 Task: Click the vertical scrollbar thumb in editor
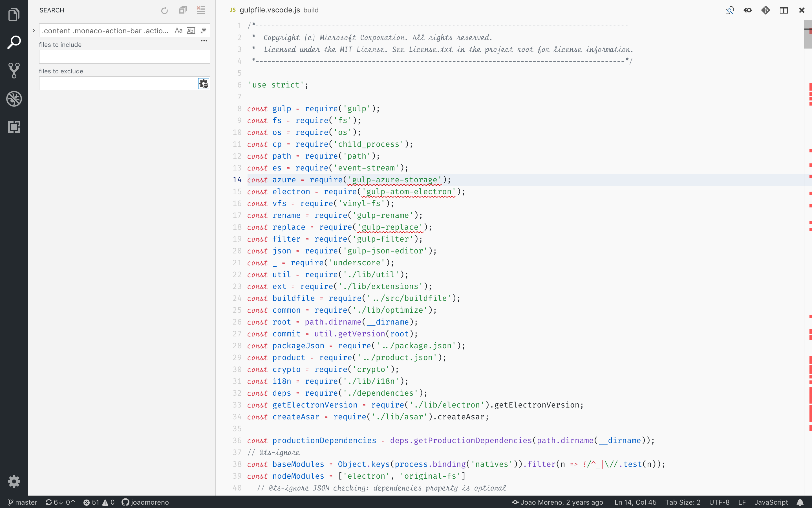click(x=808, y=34)
